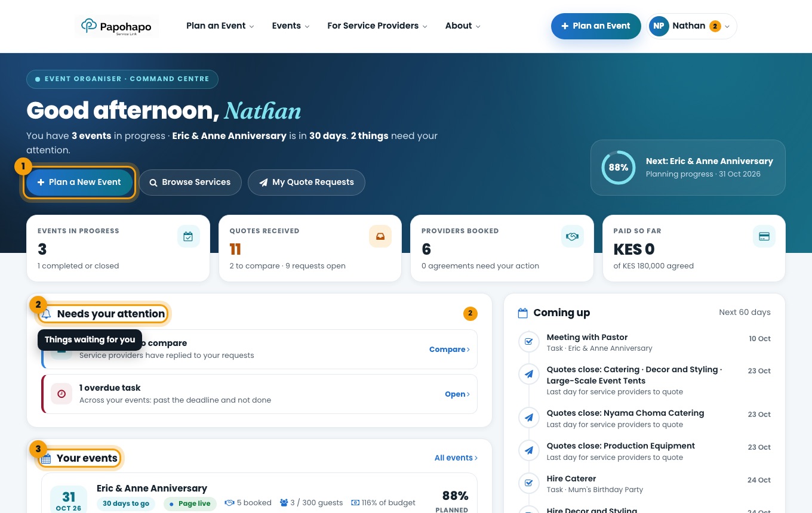Click the task icon beside Hire Caterer
Image resolution: width=812 pixels, height=513 pixels.
tap(528, 483)
